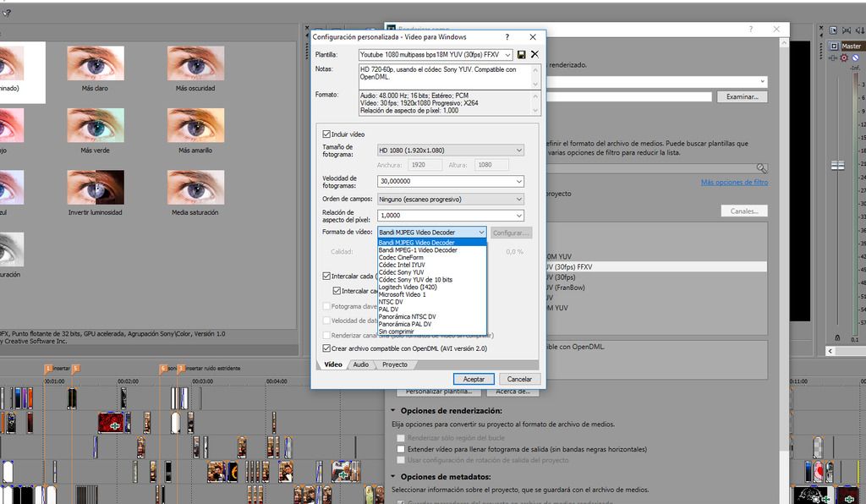The width and height of the screenshot is (866, 504).
Task: Open the pixel aspect ratio dropdown
Action: click(x=518, y=216)
